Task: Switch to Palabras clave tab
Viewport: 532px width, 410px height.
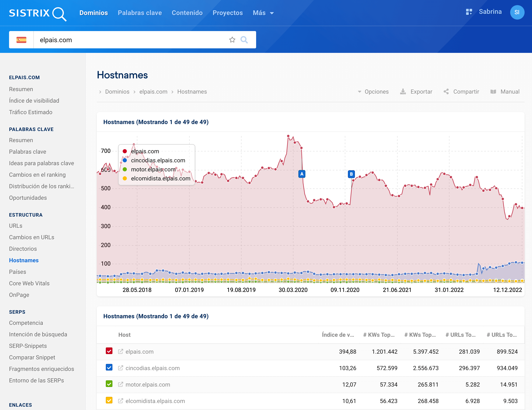Action: (140, 13)
